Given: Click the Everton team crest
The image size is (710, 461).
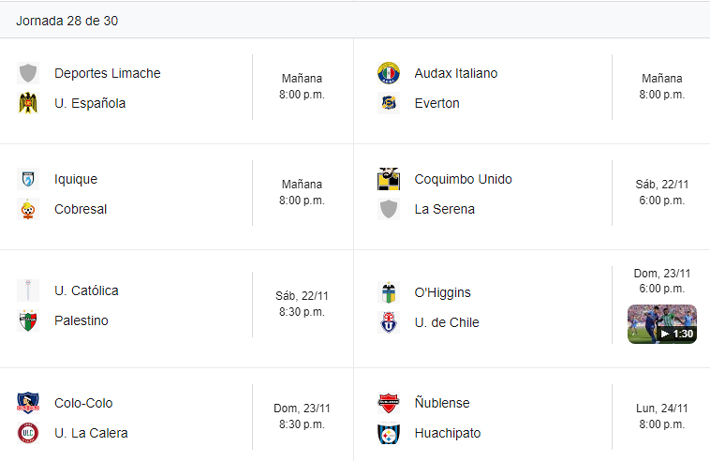Looking at the screenshot, I should click(388, 103).
